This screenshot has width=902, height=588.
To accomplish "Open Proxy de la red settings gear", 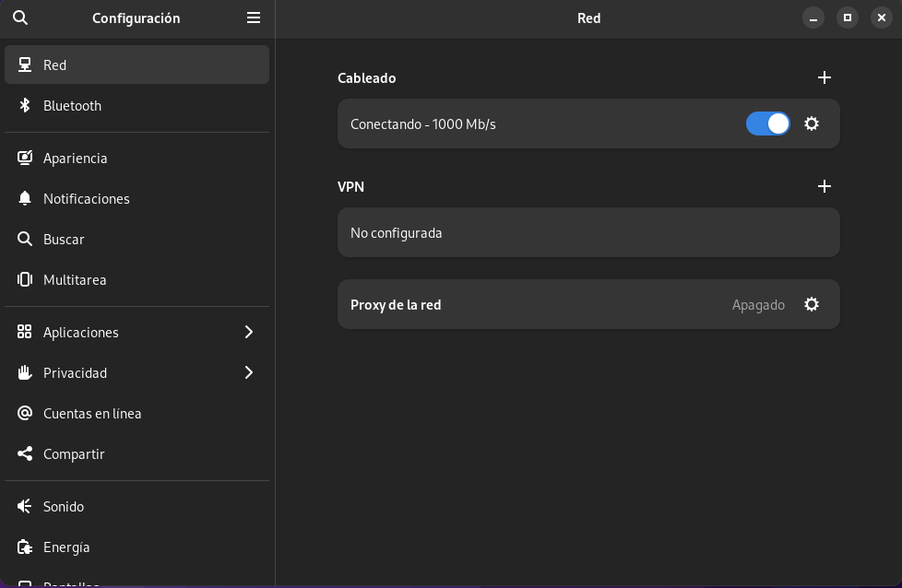I will point(812,304).
